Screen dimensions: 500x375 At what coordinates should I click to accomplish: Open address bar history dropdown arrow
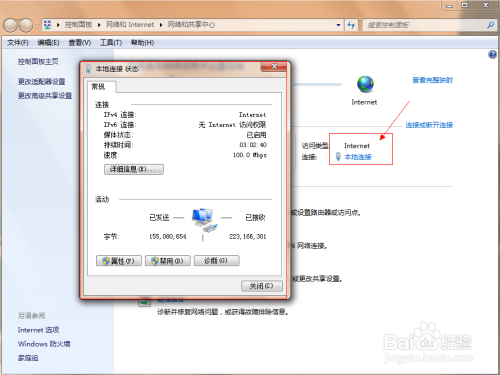pyautogui.click(x=338, y=25)
